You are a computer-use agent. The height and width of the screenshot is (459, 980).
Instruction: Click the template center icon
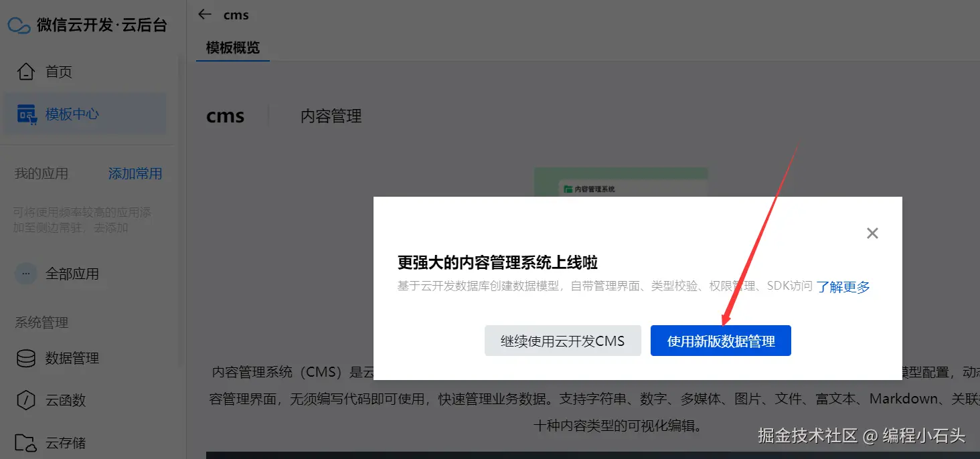click(26, 114)
